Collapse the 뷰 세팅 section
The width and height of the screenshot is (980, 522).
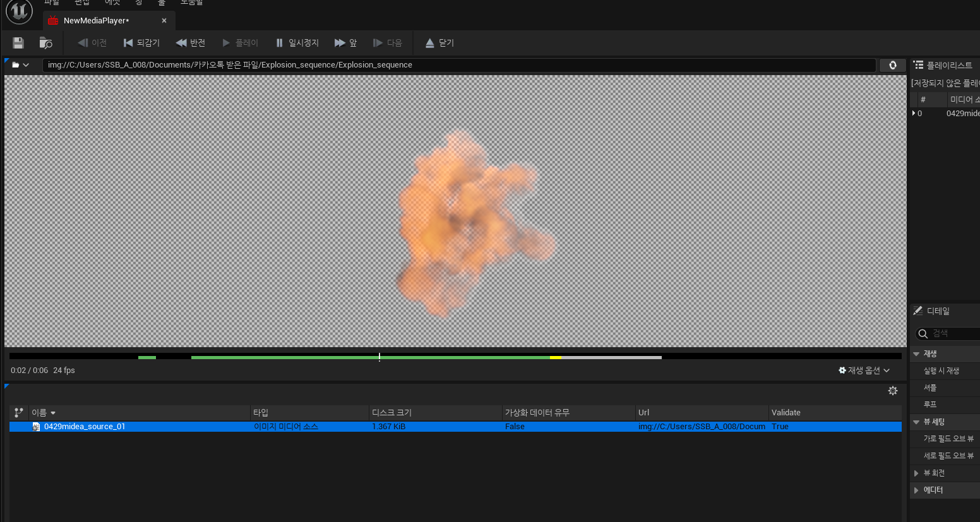[916, 422]
